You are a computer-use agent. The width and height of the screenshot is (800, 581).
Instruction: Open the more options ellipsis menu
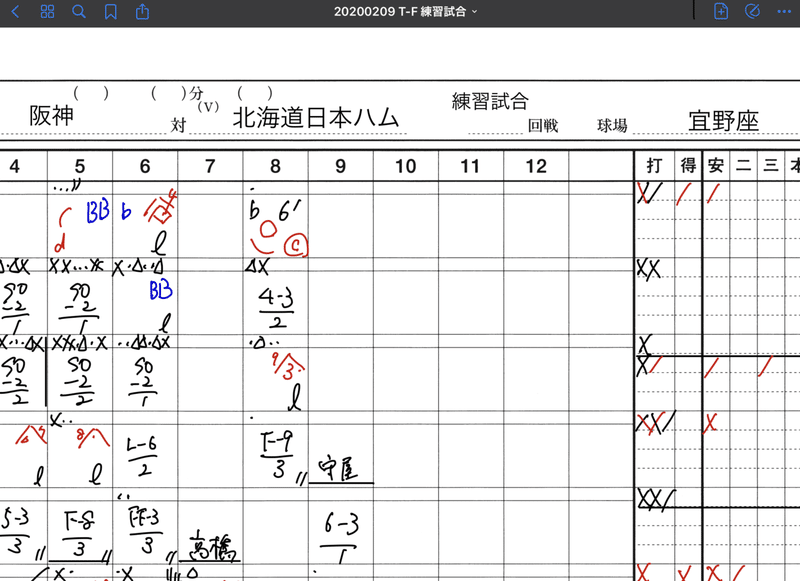click(x=784, y=11)
